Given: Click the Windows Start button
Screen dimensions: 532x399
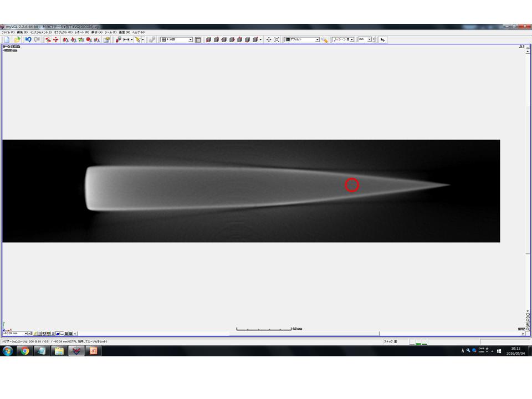Looking at the screenshot, I should coord(7,351).
